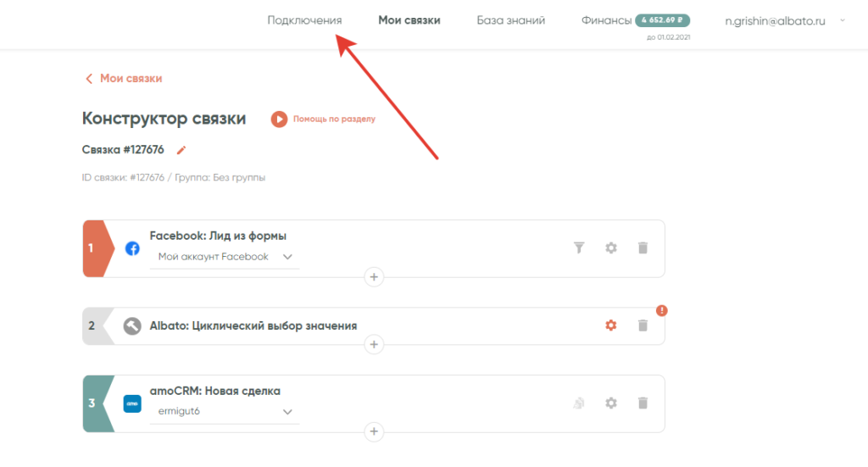Delete the Albato cyclic selection step

pos(643,325)
